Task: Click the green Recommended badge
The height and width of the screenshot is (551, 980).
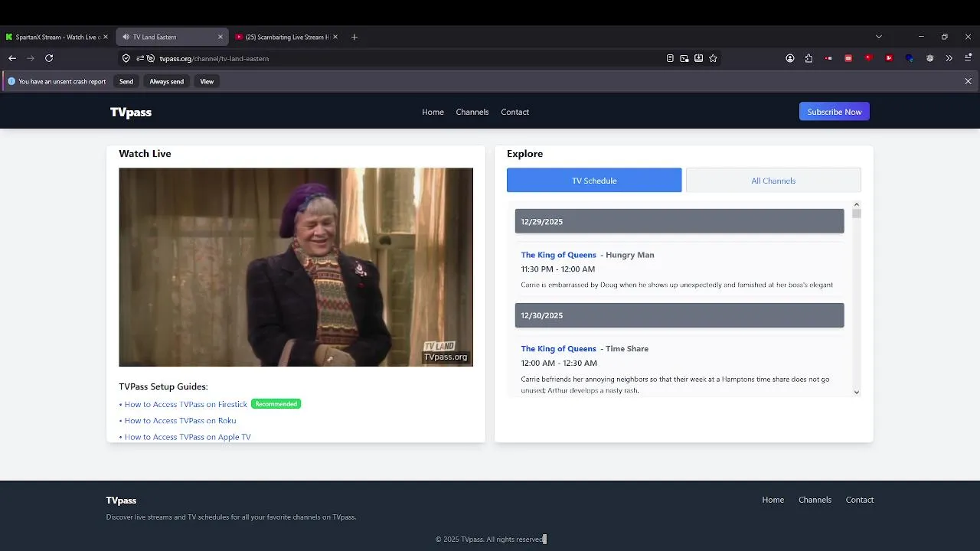Action: 276,404
